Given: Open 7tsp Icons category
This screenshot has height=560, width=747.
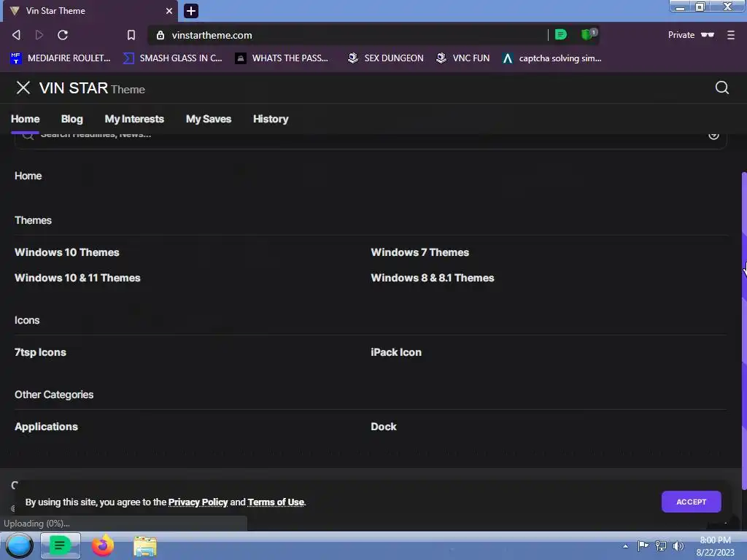Looking at the screenshot, I should (40, 352).
